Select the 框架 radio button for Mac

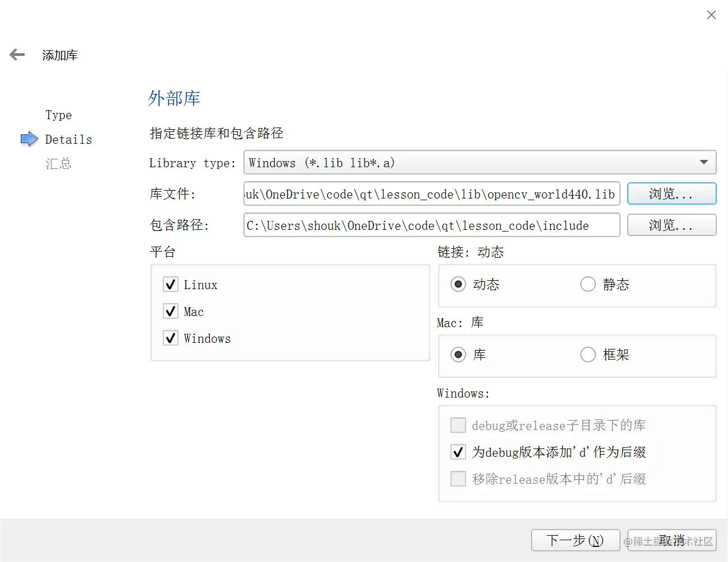[588, 355]
